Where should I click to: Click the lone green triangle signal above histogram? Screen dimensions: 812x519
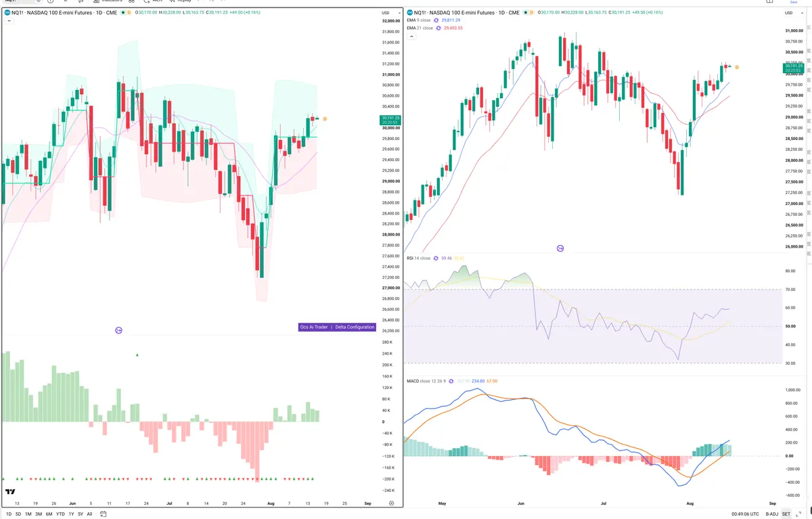(x=137, y=355)
